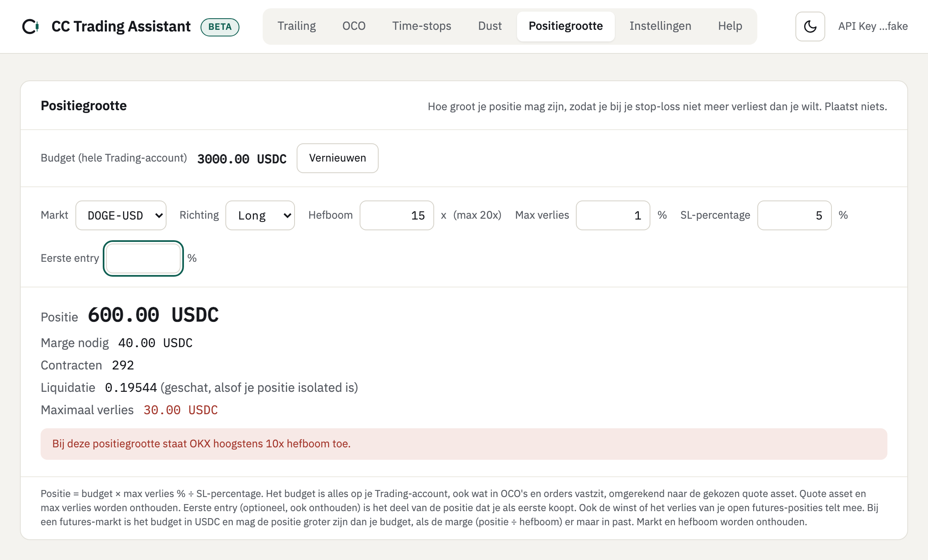
Task: Open the Markt dropdown showing DOGE-USD
Action: pos(121,215)
